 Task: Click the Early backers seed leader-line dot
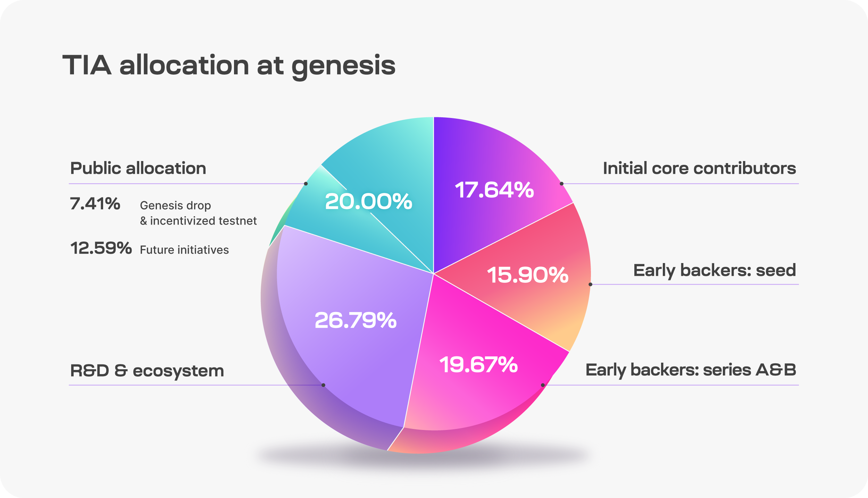[590, 285]
